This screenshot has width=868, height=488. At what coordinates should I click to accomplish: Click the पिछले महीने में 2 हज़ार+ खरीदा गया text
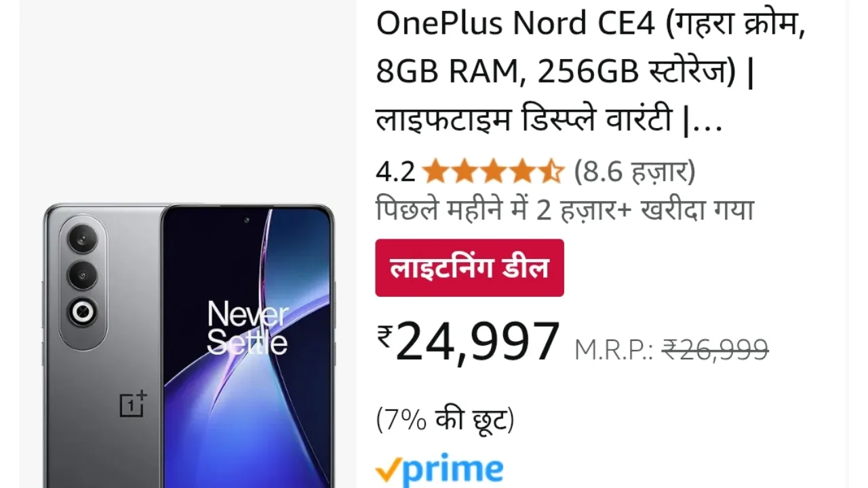565,210
